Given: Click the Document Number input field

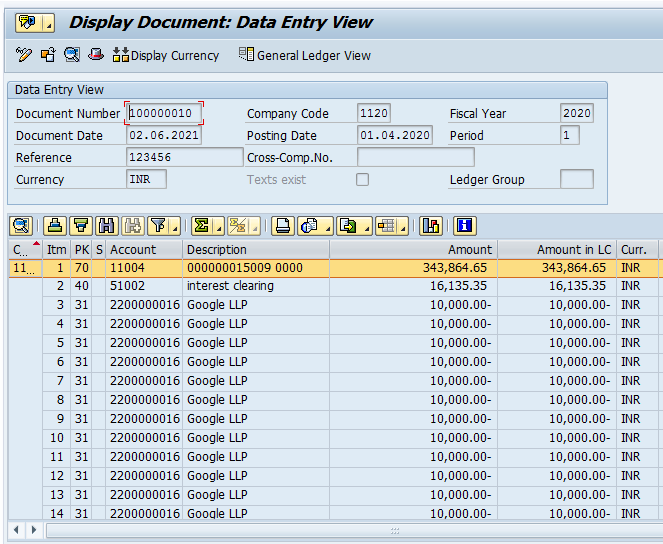Looking at the screenshot, I should coord(164,113).
